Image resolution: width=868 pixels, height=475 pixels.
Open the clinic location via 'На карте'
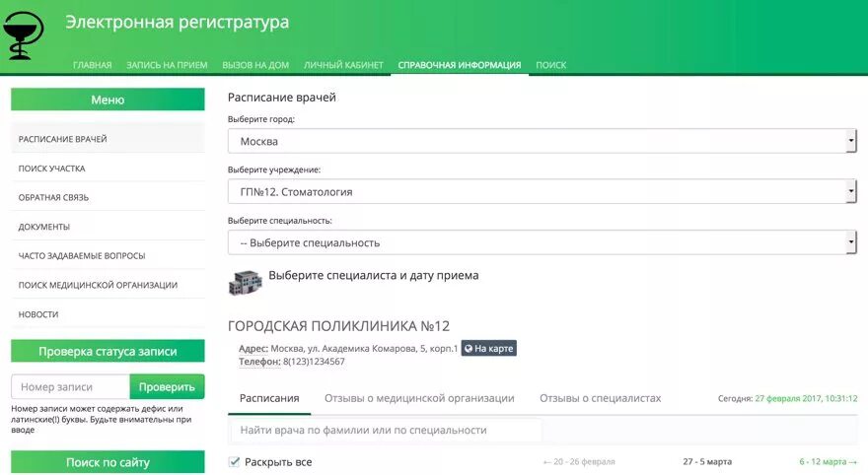tap(489, 349)
